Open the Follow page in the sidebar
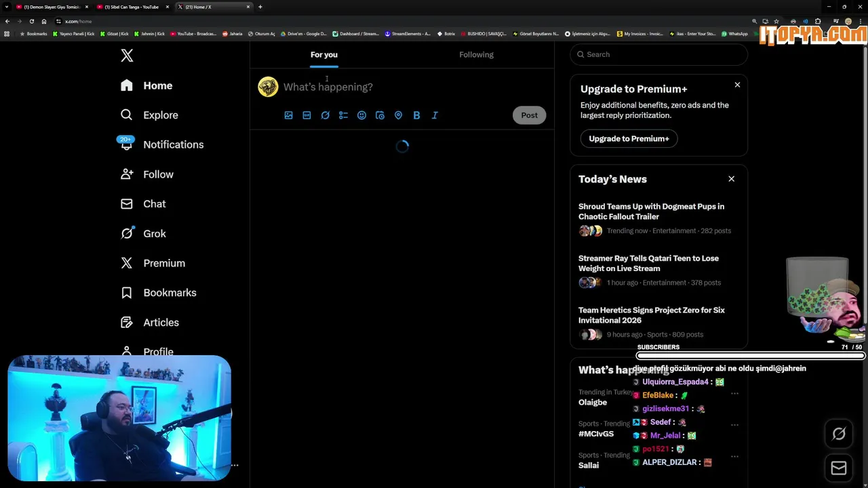The height and width of the screenshot is (488, 868). point(147,174)
